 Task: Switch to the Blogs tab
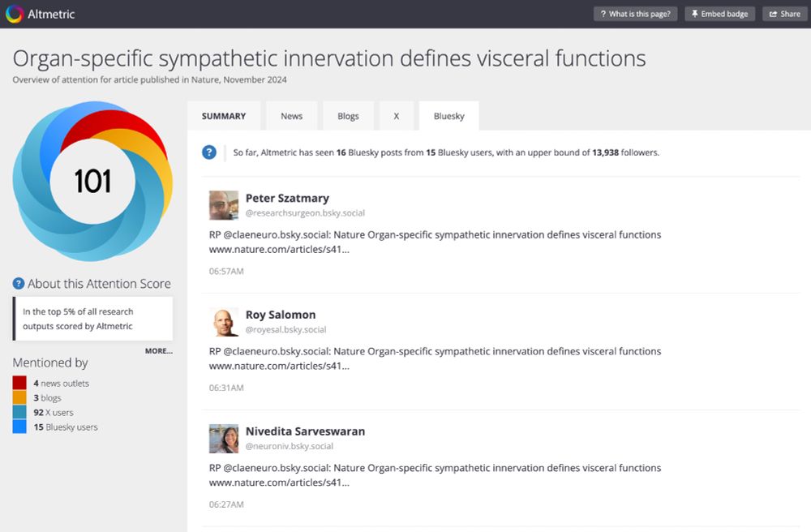pyautogui.click(x=348, y=116)
